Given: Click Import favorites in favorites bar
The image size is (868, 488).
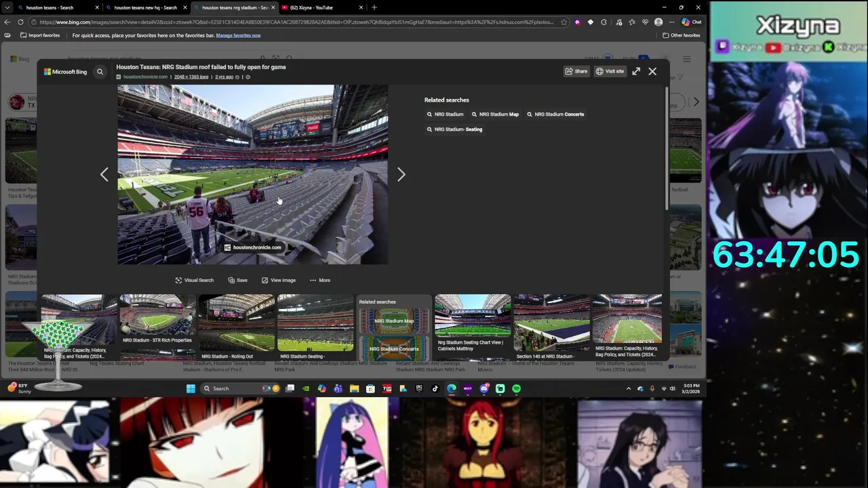Looking at the screenshot, I should click(x=40, y=35).
